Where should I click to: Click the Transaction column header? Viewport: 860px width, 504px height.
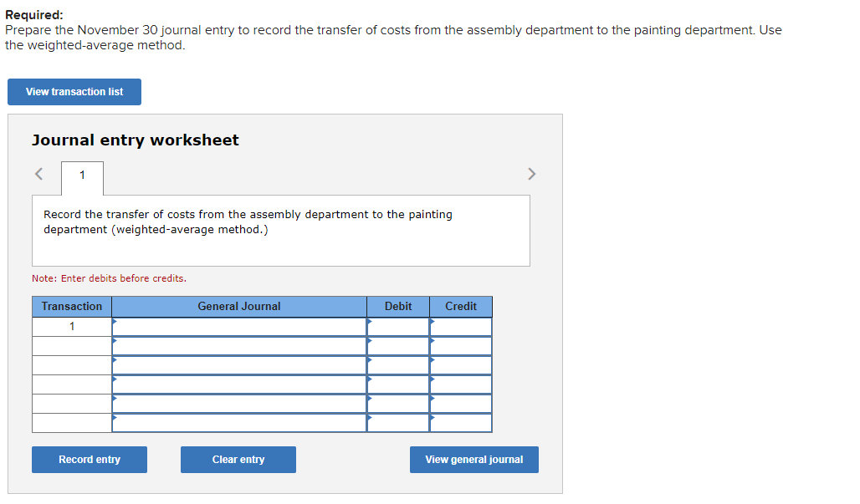[71, 306]
